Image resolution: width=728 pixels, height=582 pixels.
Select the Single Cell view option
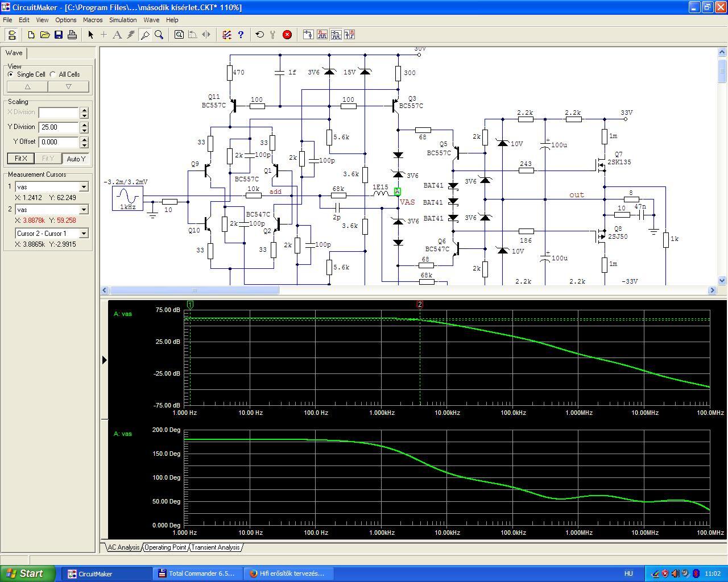11,74
